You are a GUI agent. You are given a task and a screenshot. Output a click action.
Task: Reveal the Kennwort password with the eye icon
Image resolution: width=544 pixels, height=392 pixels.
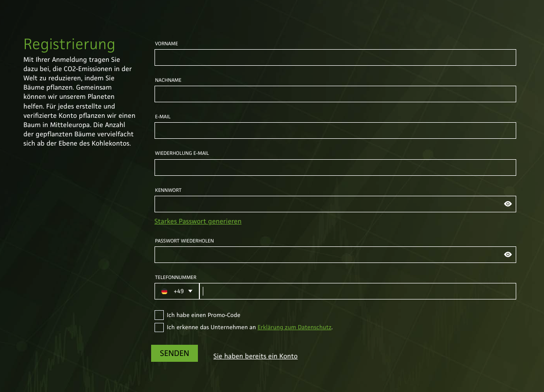pyautogui.click(x=507, y=204)
